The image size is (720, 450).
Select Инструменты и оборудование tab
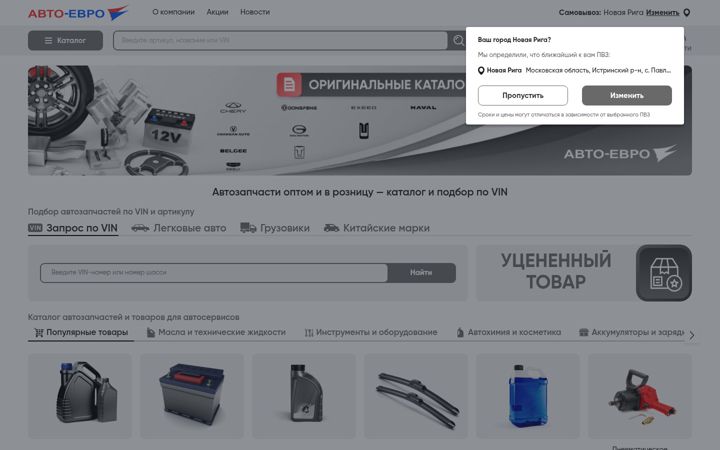click(x=371, y=332)
